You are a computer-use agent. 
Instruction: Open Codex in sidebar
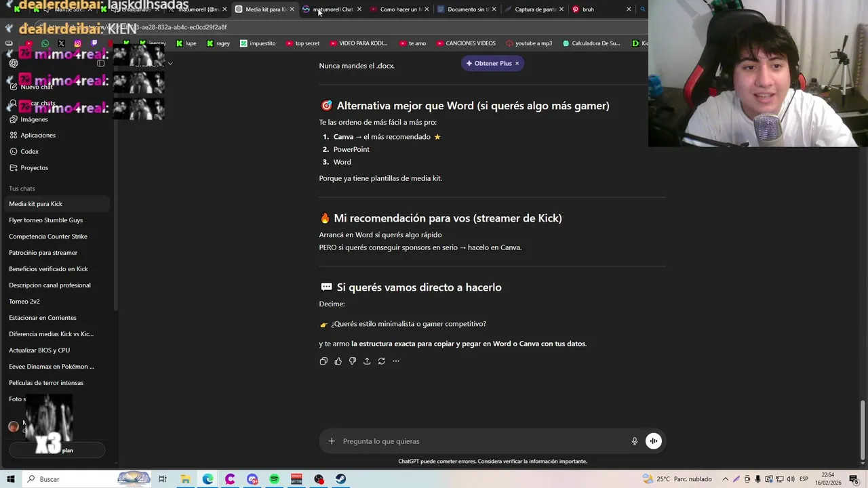pyautogui.click(x=29, y=152)
